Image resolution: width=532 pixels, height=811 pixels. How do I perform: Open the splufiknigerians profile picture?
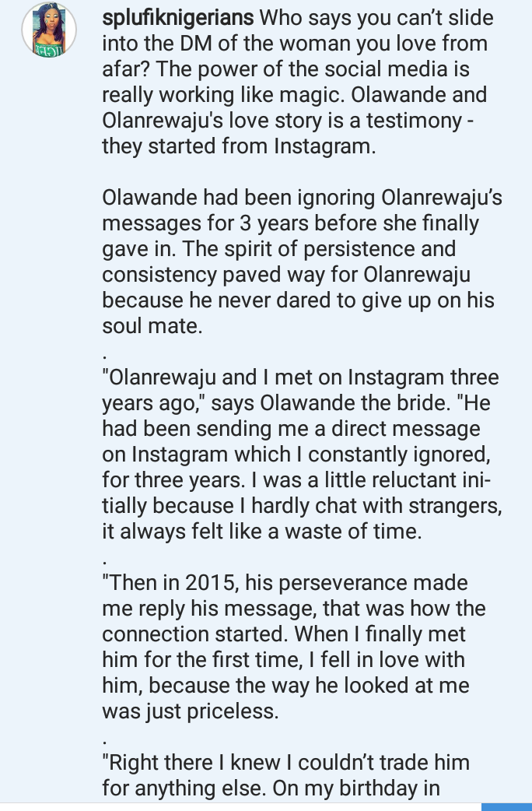[49, 30]
